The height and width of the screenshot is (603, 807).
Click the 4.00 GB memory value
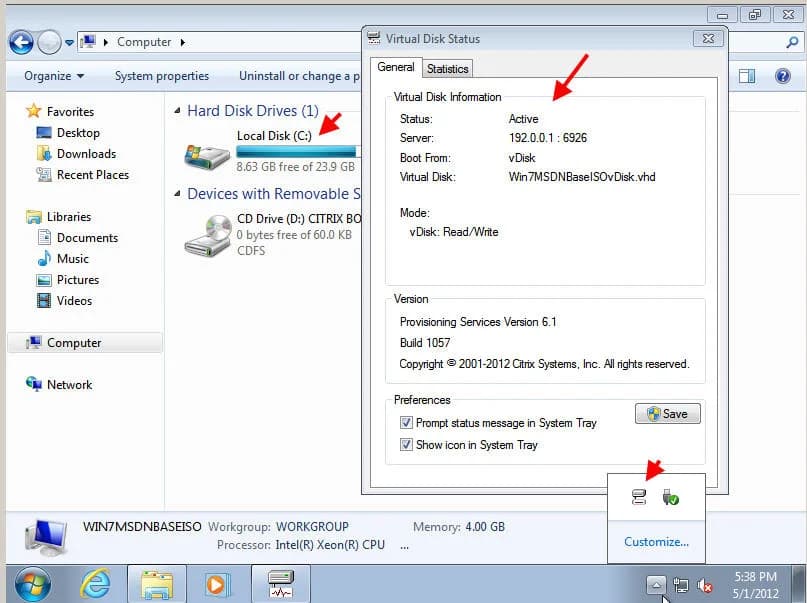[485, 527]
